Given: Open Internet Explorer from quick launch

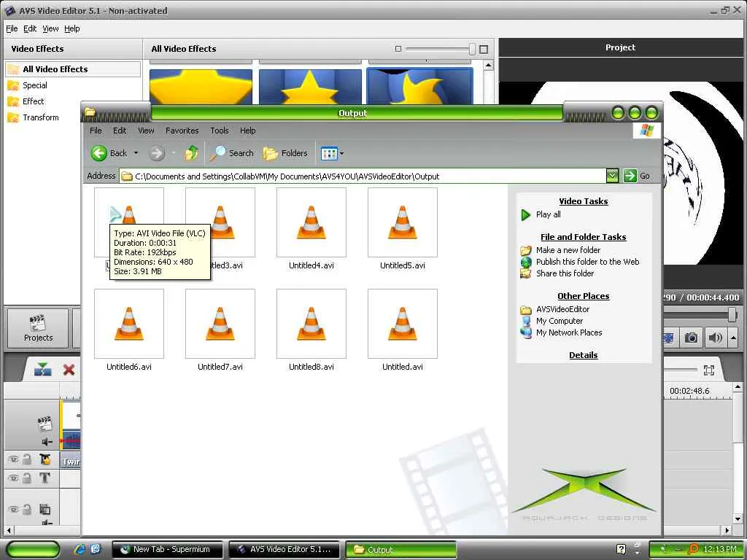Looking at the screenshot, I should (80, 549).
